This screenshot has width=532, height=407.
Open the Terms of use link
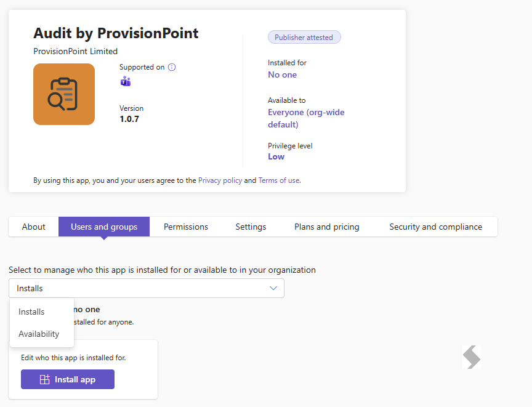click(279, 180)
